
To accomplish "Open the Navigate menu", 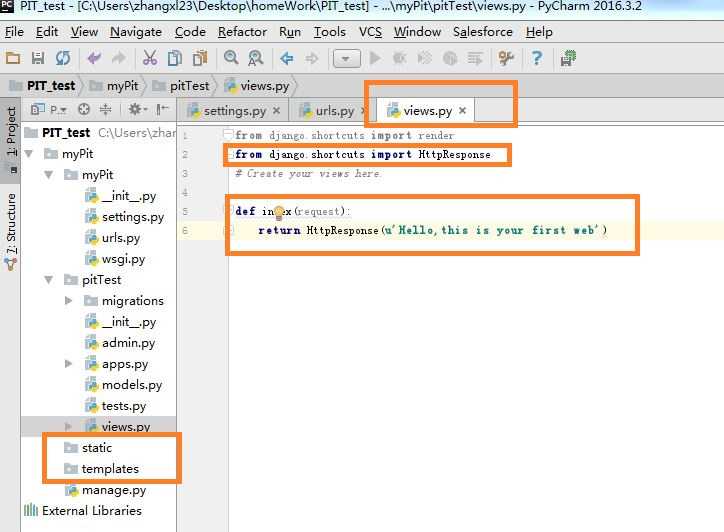I will pyautogui.click(x=136, y=32).
